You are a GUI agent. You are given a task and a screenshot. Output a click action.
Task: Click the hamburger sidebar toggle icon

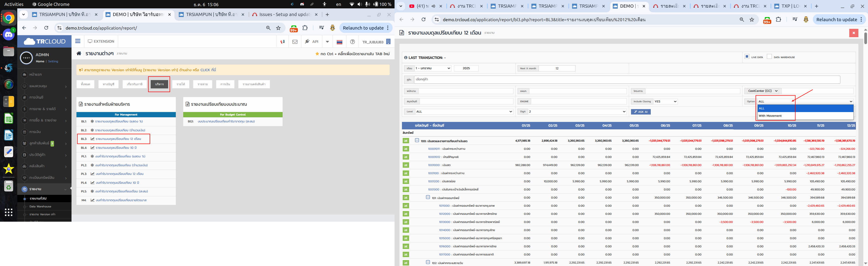click(78, 41)
